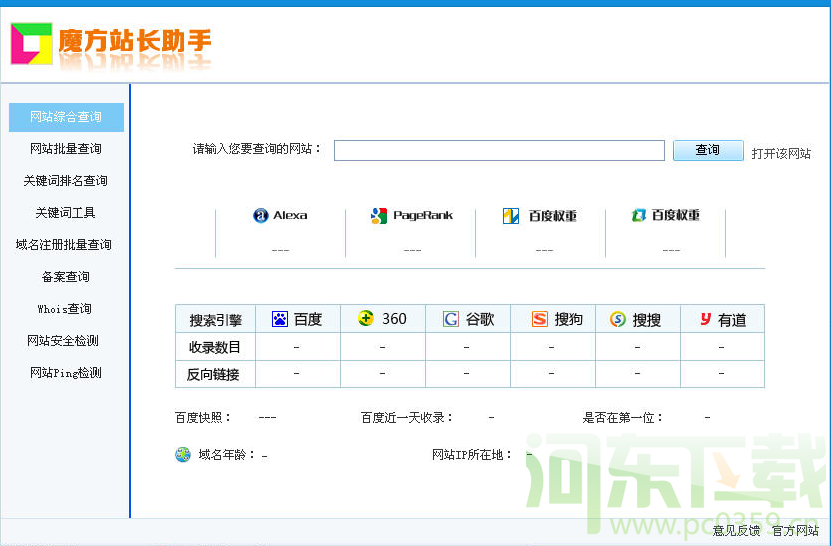Click the 收录数目 row label
Viewport: 831px width, 546px height.
click(216, 347)
